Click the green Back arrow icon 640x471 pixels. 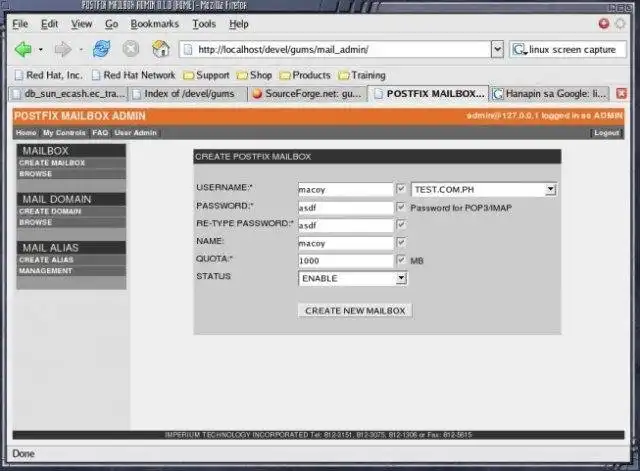23,49
